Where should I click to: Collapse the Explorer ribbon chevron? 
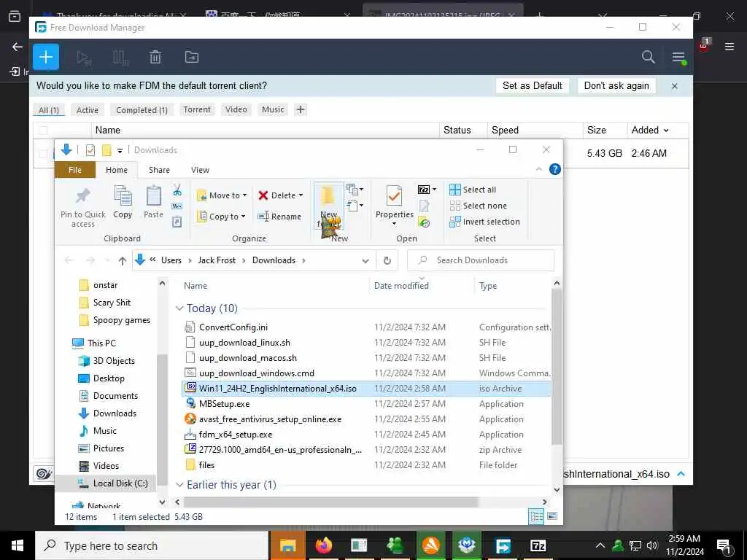pos(539,169)
